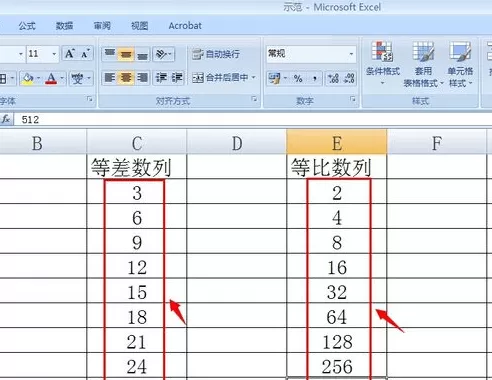The image size is (492, 380).
Task: Toggle middle vertical alignment
Action: (126, 54)
